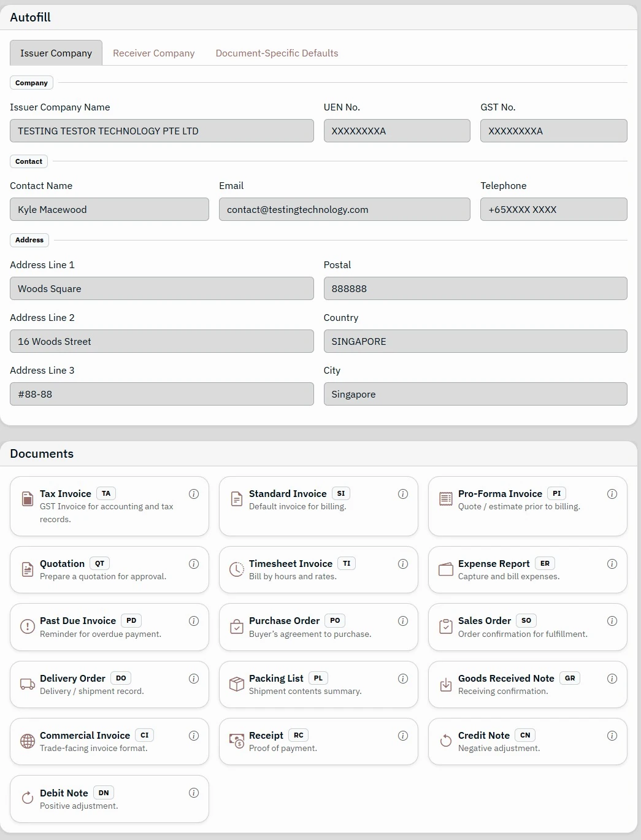Open info icon on Pro-Forma Invoice card

(612, 494)
